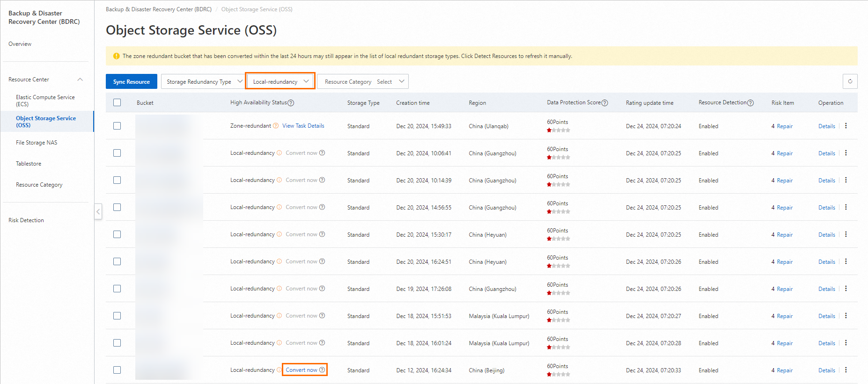Collapse the Resource Center sidebar section

coord(80,80)
